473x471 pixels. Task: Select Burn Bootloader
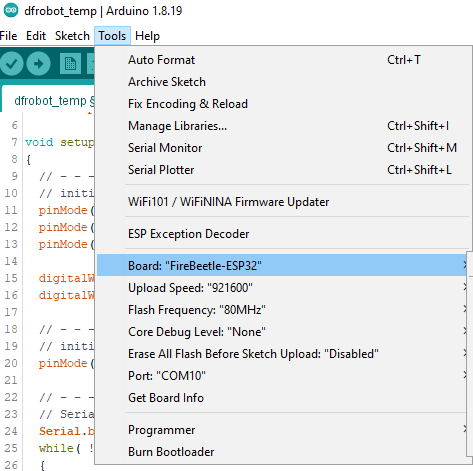pos(282,452)
